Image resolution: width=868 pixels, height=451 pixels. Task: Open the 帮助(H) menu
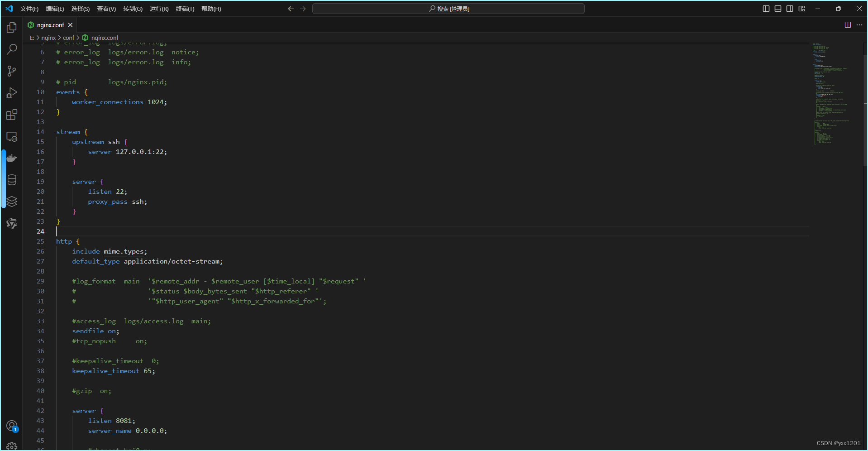click(211, 9)
